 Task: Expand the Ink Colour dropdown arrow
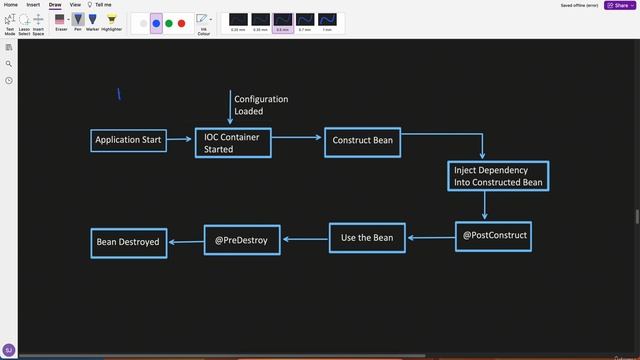click(x=211, y=19)
